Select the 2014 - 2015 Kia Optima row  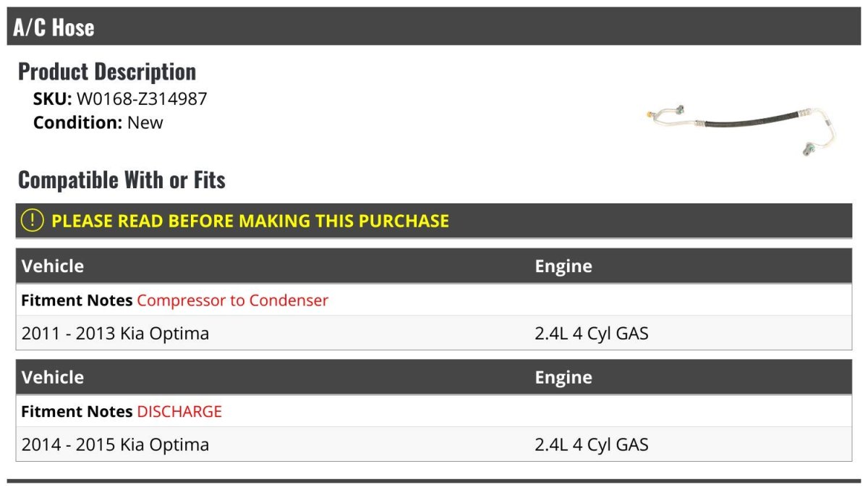coord(434,444)
